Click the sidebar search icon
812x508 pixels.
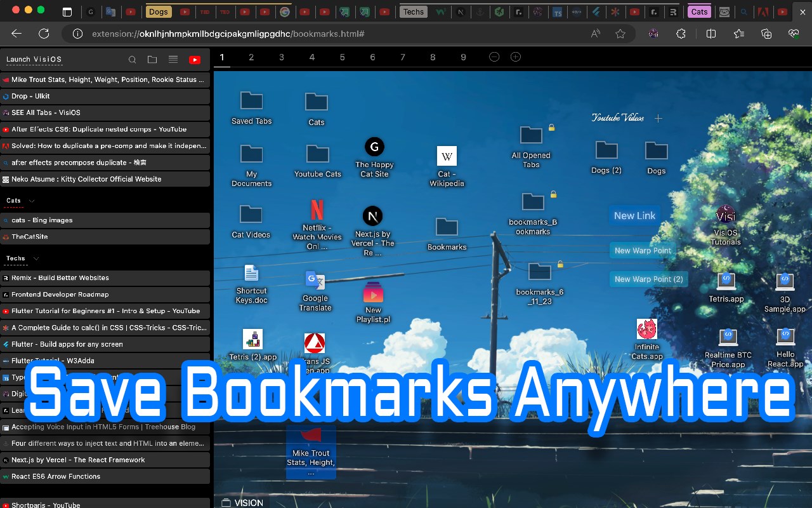pos(133,60)
